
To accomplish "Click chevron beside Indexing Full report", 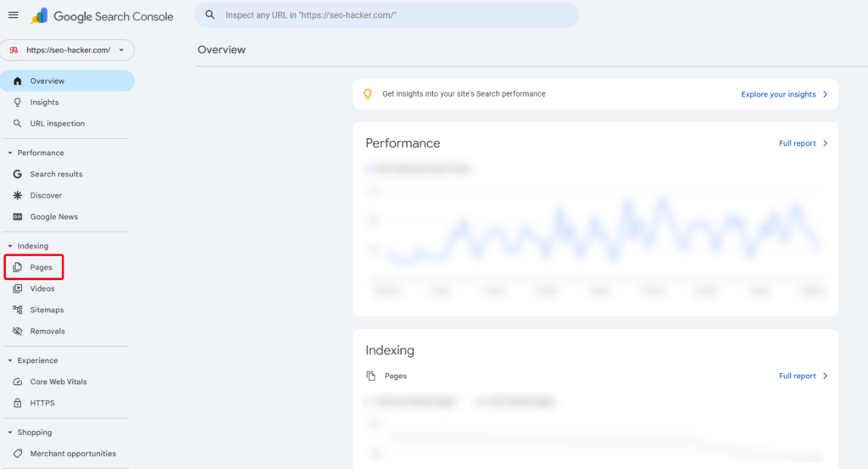I will tap(825, 376).
